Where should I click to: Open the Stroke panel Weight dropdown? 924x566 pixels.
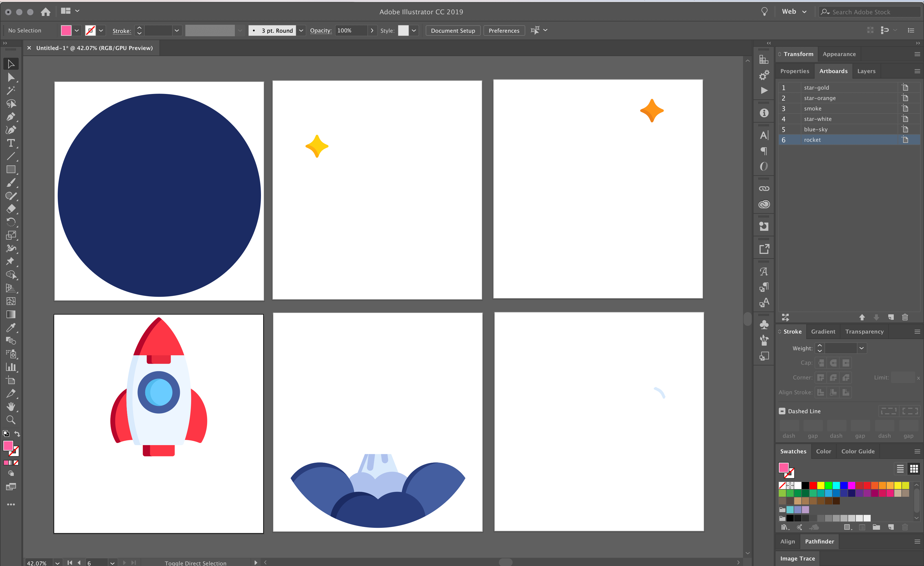click(x=861, y=348)
